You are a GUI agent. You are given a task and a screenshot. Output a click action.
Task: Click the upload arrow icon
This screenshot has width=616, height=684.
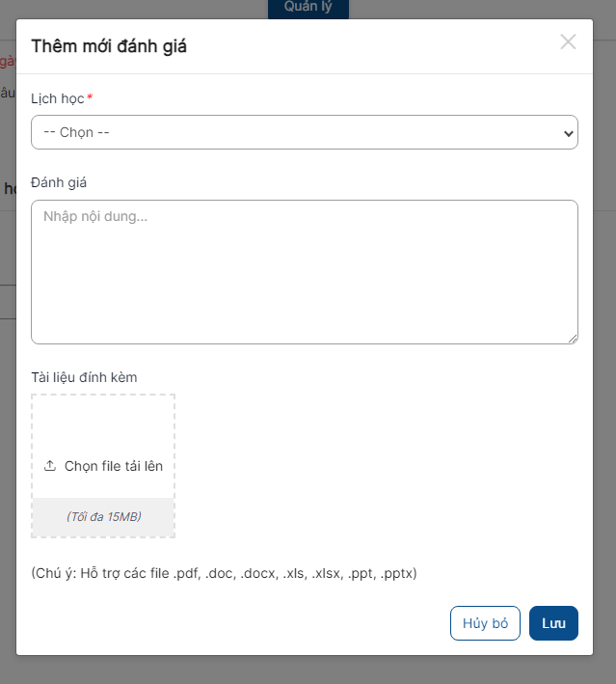(x=50, y=466)
